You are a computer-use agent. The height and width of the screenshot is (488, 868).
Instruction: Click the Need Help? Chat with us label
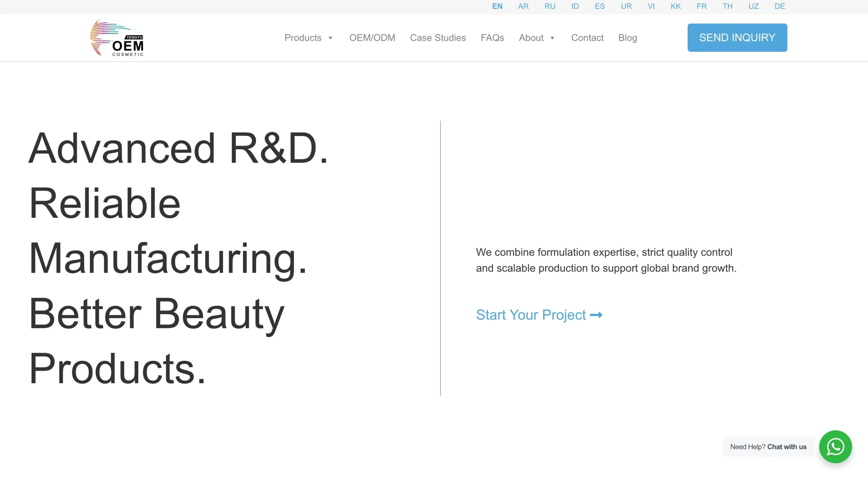coord(768,447)
